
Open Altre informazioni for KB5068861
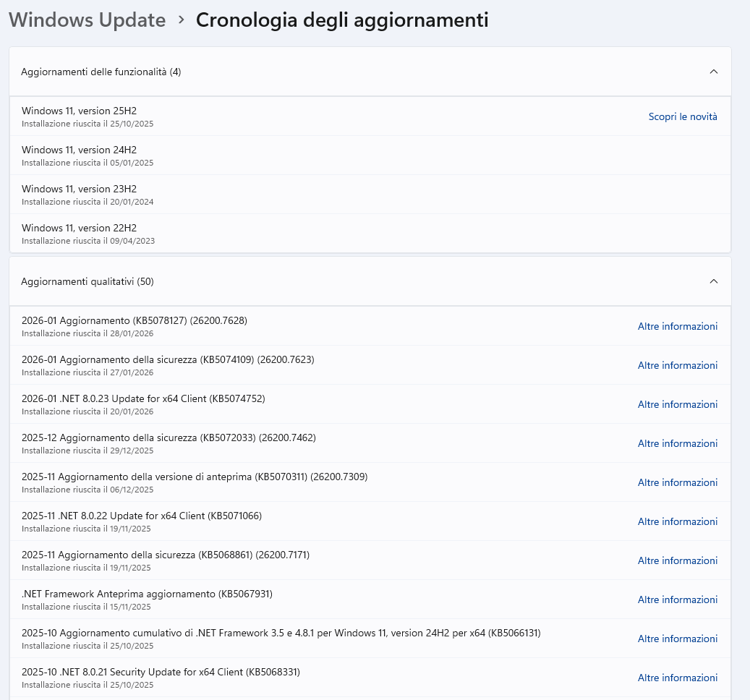point(677,560)
